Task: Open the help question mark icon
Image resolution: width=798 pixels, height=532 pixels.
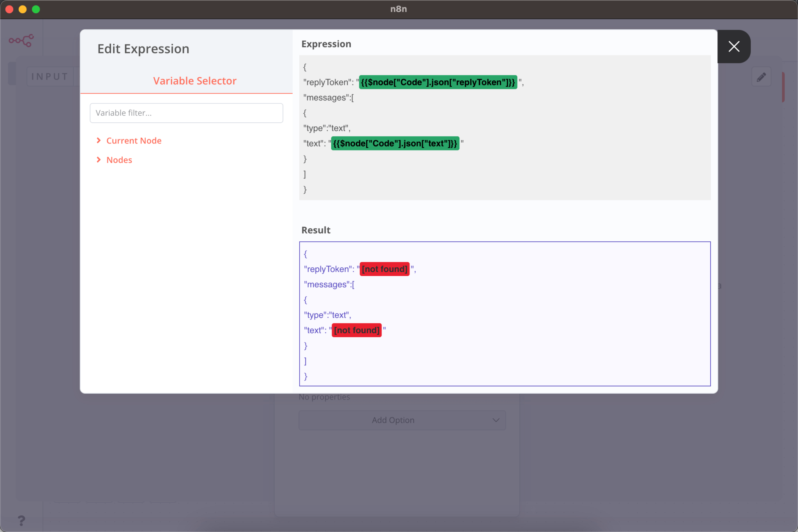Action: 21,520
